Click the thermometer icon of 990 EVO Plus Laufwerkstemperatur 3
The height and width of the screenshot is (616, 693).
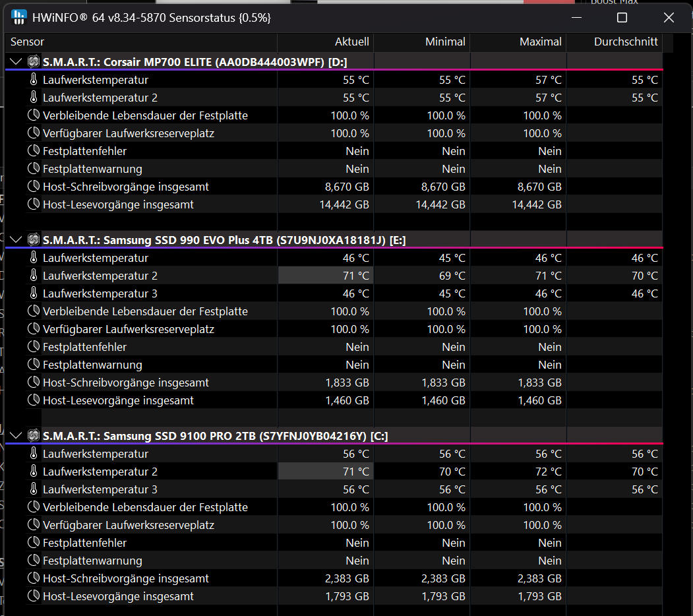click(x=34, y=293)
